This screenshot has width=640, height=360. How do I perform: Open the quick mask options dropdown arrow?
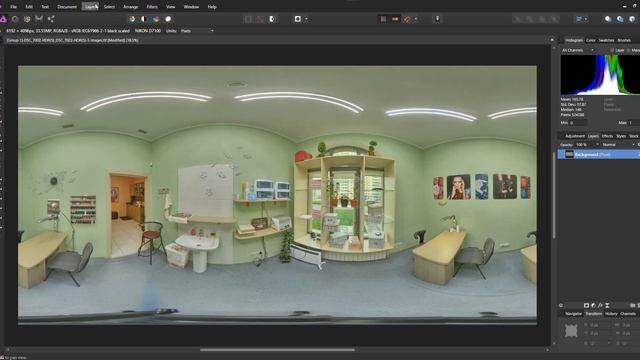point(306,19)
